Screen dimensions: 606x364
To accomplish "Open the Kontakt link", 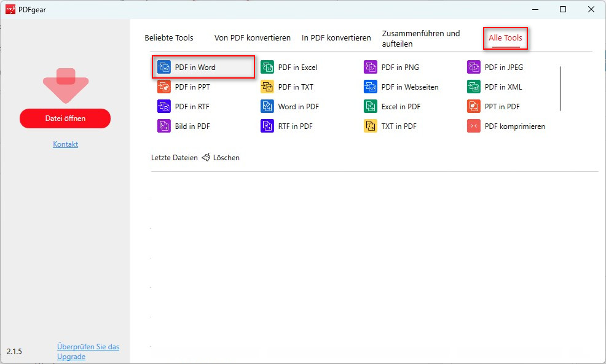I will tap(65, 144).
